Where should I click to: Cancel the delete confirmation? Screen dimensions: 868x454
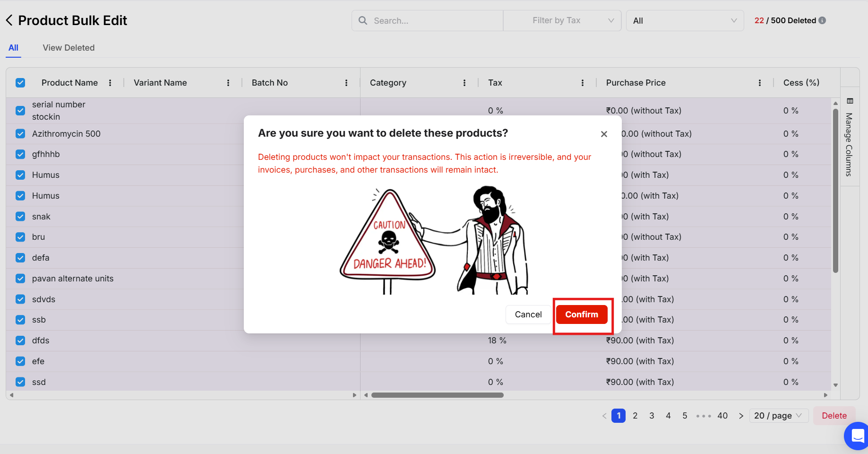528,314
